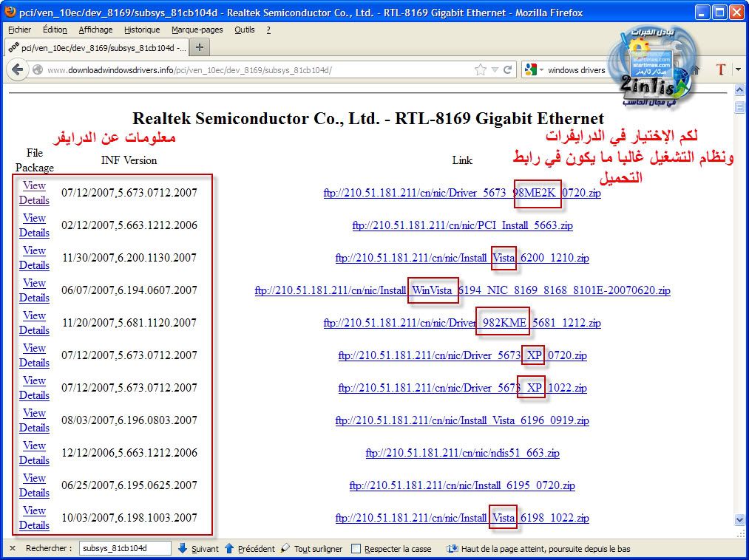Click the INF Version column header
This screenshot has height=560, width=749.
click(x=129, y=160)
